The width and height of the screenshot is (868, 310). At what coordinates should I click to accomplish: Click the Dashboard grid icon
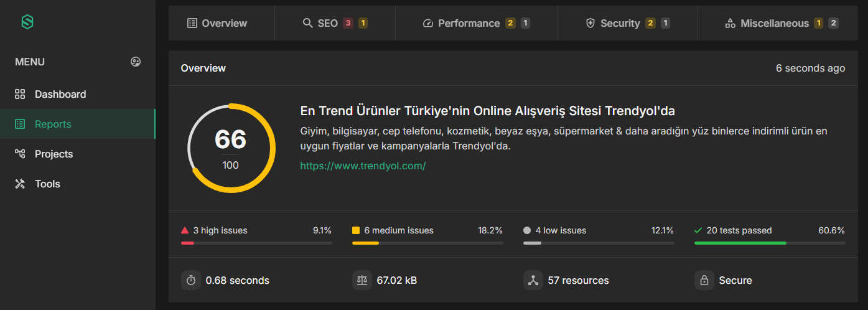point(20,94)
